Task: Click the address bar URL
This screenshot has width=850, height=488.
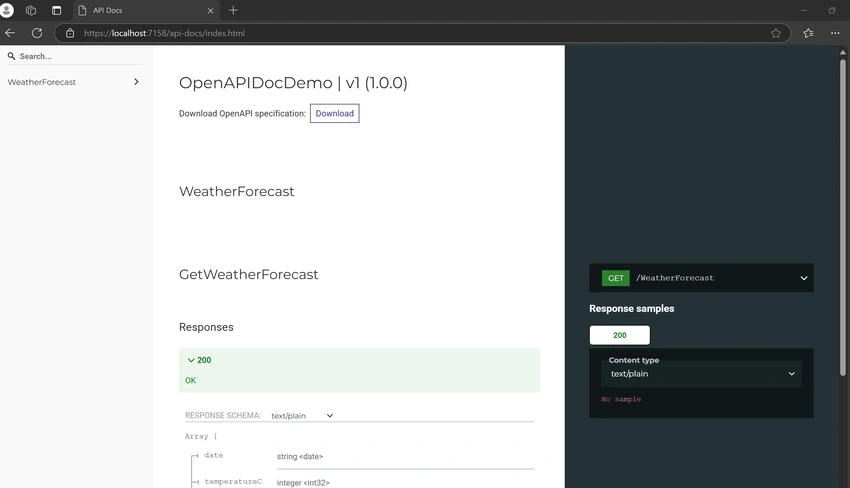Action: click(x=164, y=33)
